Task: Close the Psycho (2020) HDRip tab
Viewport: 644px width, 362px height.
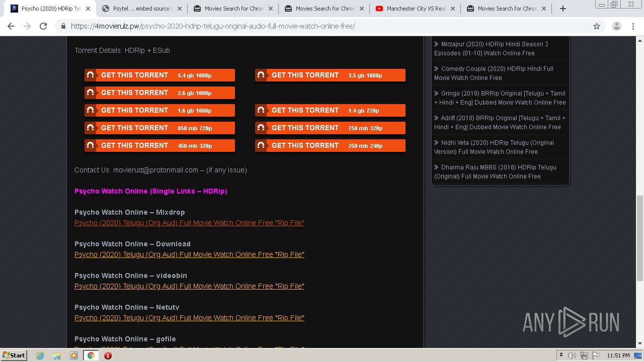Action: tap(88, 9)
